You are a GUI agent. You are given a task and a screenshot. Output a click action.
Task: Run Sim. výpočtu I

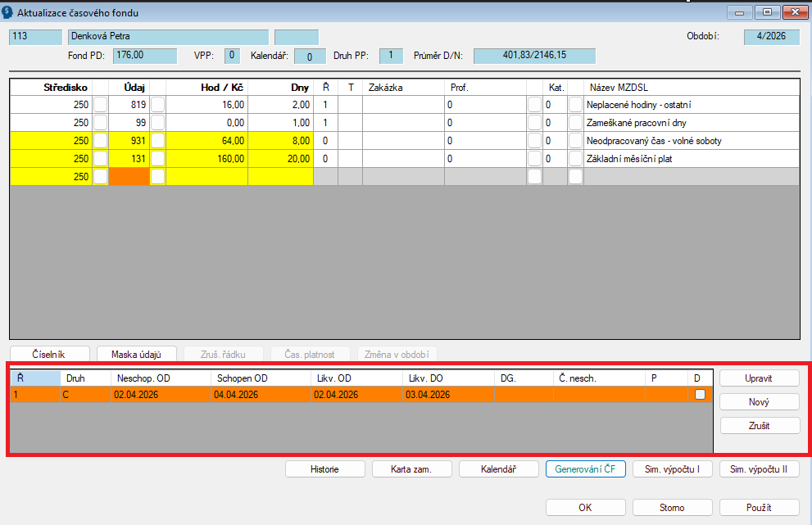673,469
